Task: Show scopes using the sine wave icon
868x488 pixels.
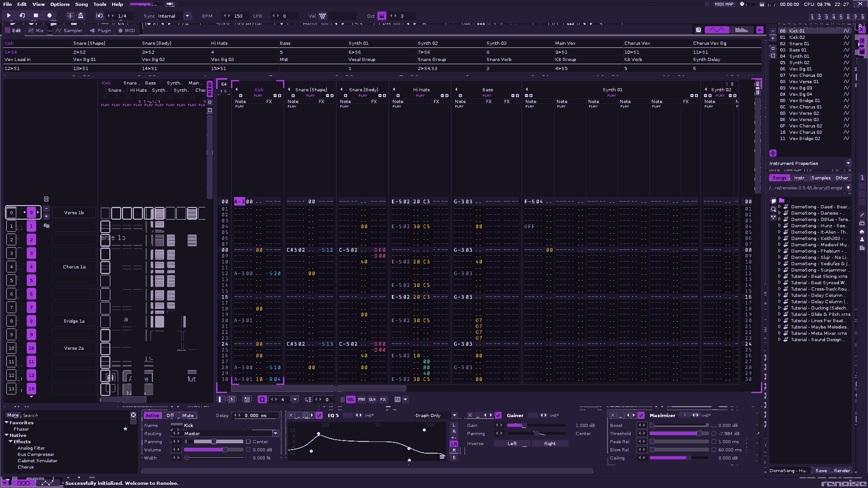Action: [717, 30]
